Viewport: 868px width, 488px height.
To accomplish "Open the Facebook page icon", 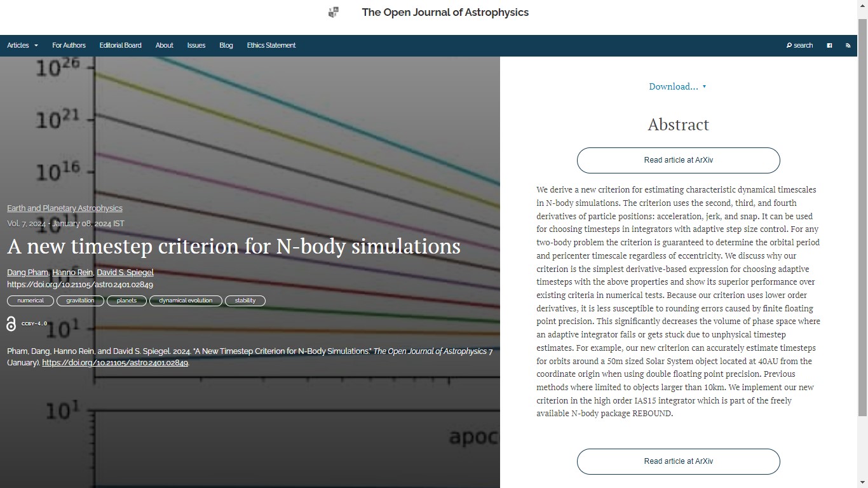I will click(829, 46).
